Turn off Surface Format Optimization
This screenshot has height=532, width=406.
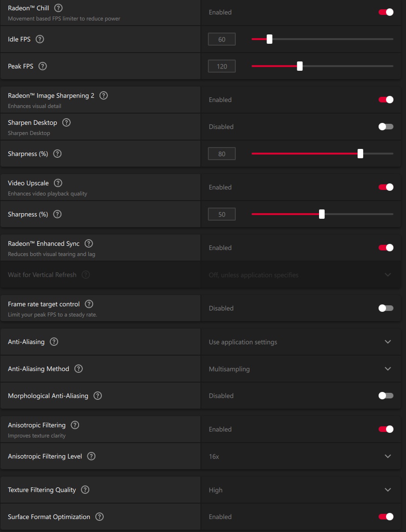click(386, 517)
